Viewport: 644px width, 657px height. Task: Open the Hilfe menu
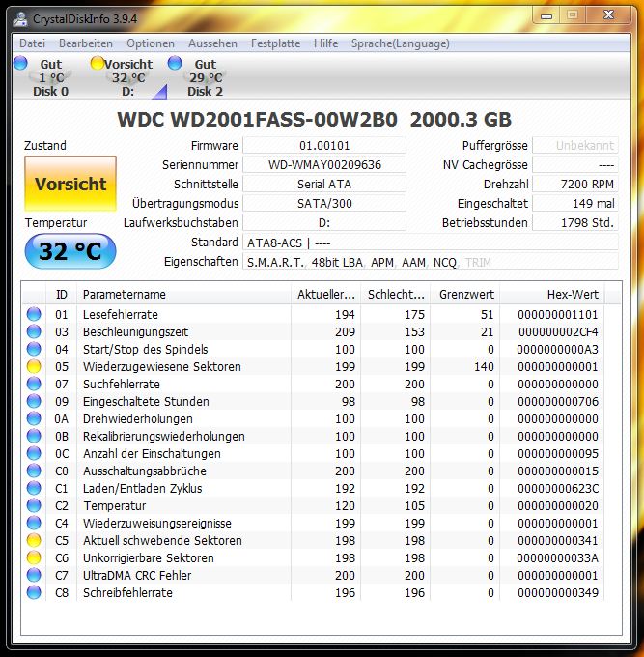click(325, 43)
